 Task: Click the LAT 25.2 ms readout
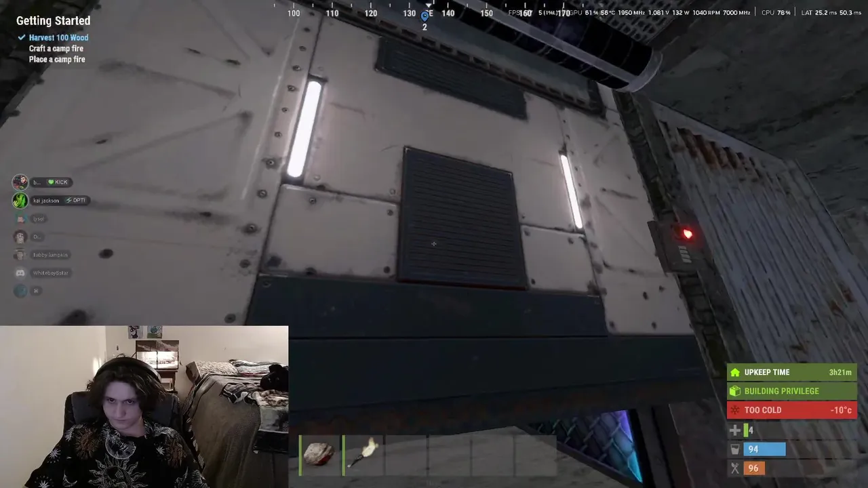pos(818,13)
